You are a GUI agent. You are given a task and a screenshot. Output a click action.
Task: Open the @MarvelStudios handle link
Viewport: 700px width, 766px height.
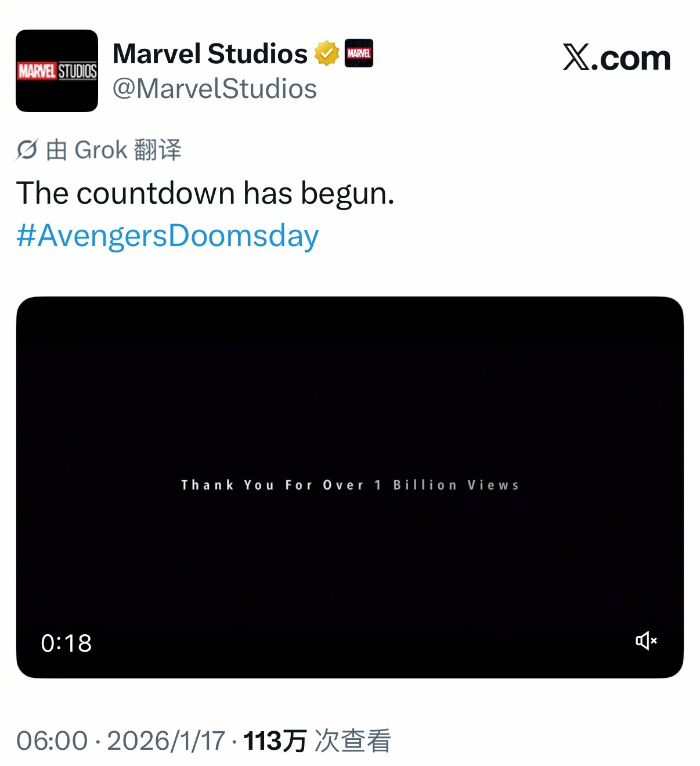(215, 89)
